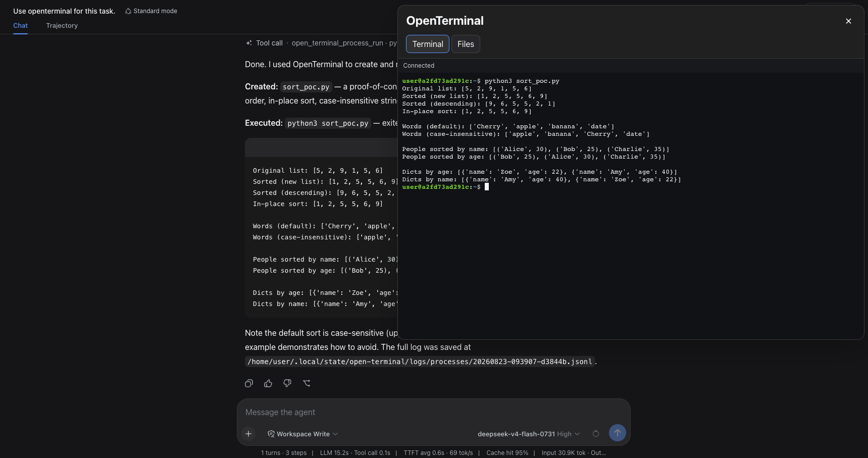
Task: Open the Chat tab
Action: (21, 25)
